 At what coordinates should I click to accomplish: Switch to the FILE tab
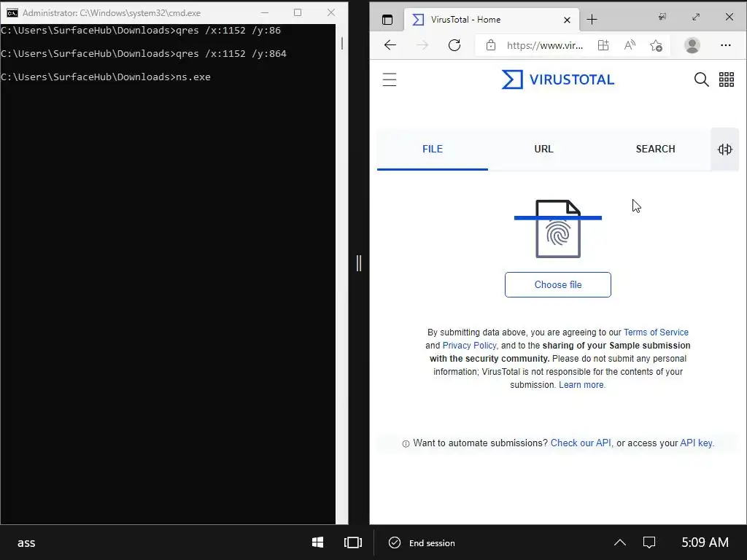[432, 149]
